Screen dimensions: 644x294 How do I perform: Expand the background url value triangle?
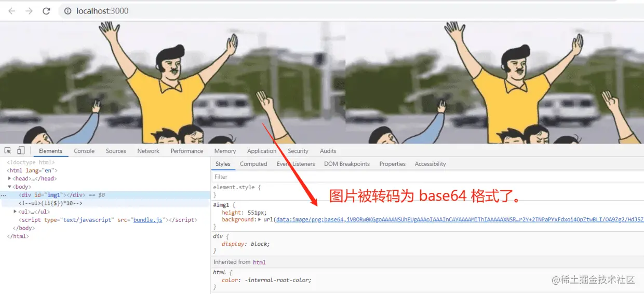(x=260, y=220)
